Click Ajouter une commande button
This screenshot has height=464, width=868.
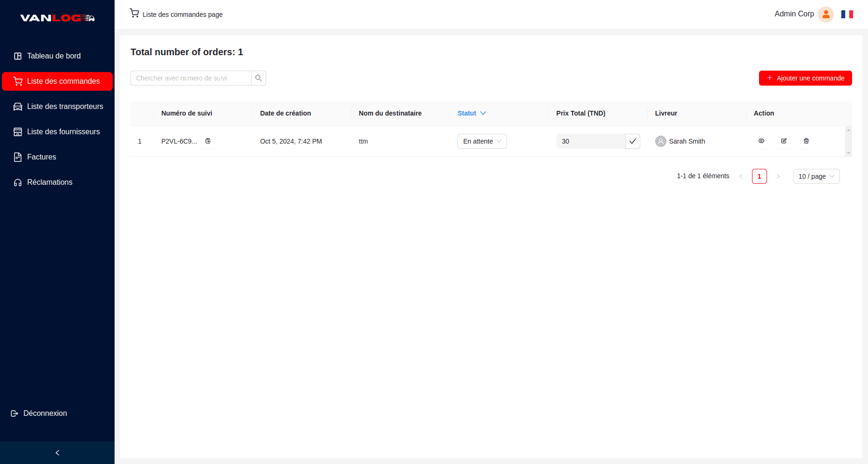[805, 78]
